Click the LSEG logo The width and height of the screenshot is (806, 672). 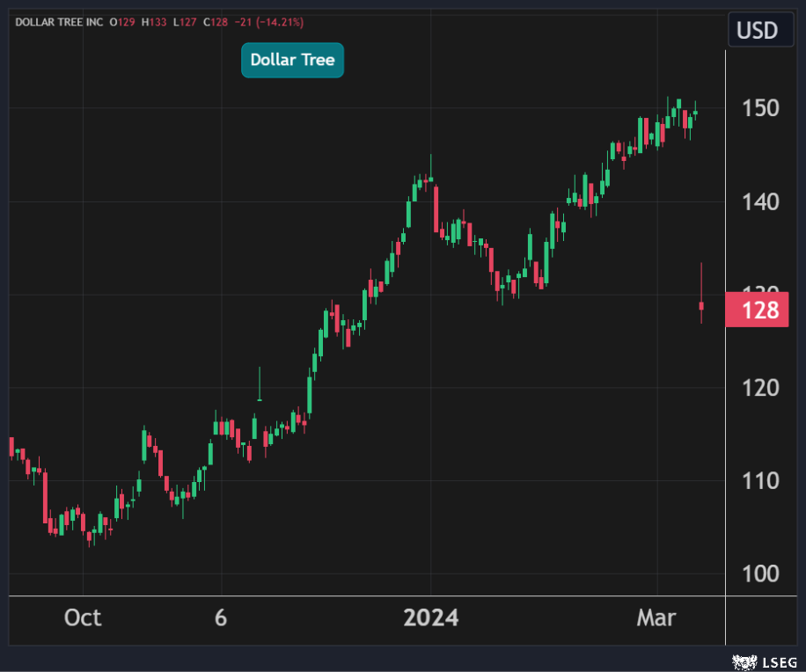757,660
